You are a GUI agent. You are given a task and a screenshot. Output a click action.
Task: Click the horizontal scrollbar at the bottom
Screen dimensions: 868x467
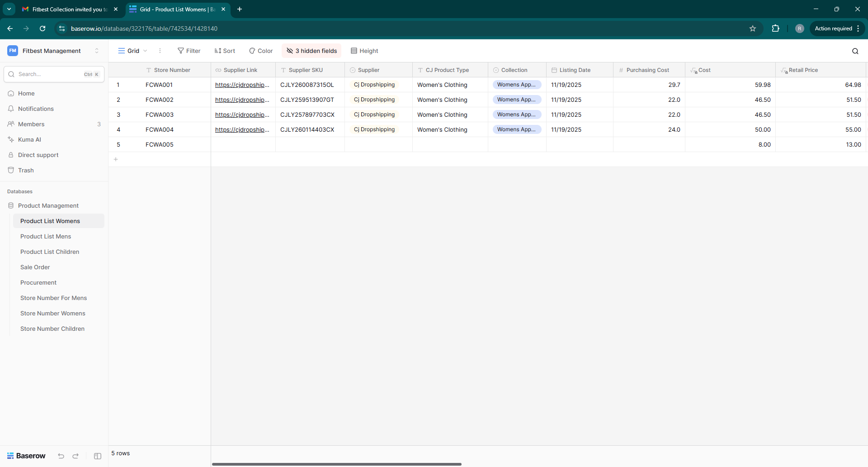337,464
